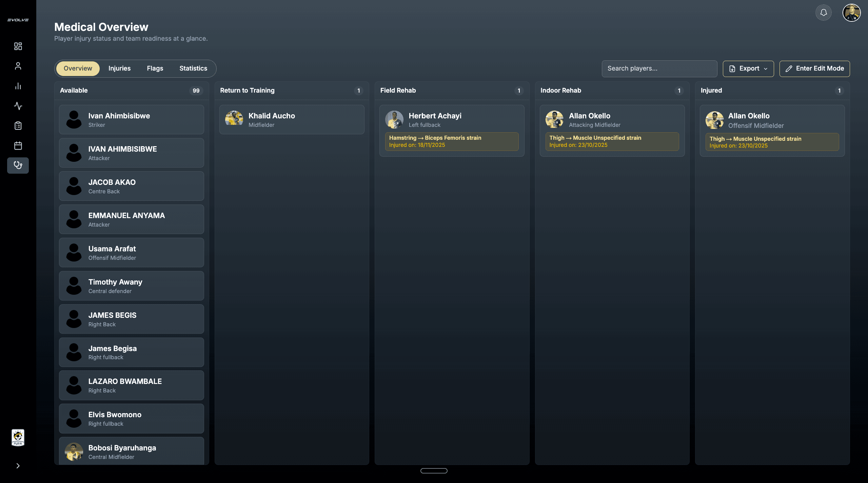
Task: Open the calendar sidebar icon
Action: pos(18,146)
